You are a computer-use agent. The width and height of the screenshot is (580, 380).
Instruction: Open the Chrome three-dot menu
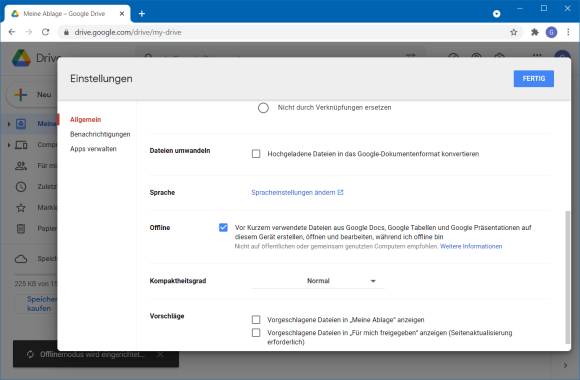tap(569, 32)
